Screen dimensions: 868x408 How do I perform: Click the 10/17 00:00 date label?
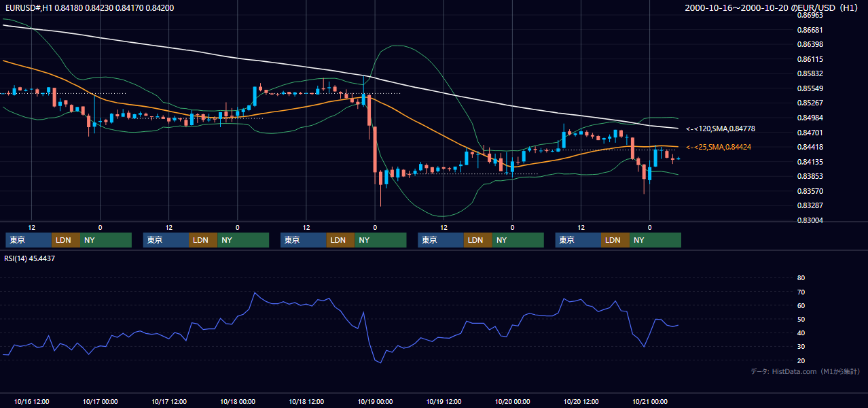coord(100,401)
